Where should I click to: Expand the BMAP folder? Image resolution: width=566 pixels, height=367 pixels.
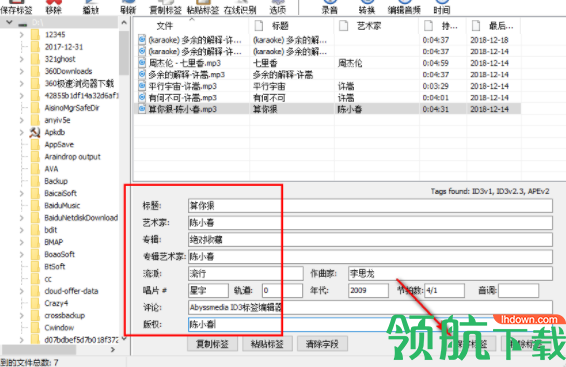point(22,242)
